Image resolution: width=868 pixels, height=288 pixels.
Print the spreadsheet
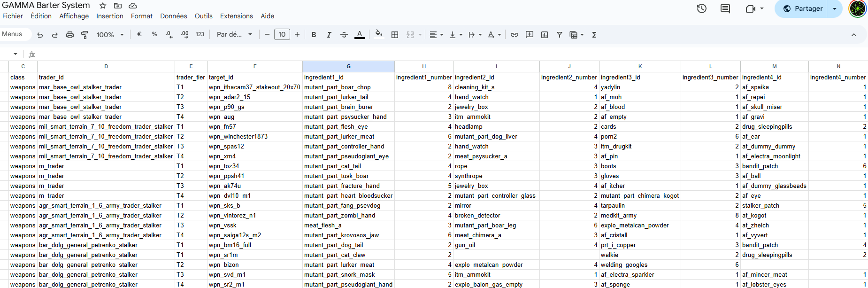70,35
